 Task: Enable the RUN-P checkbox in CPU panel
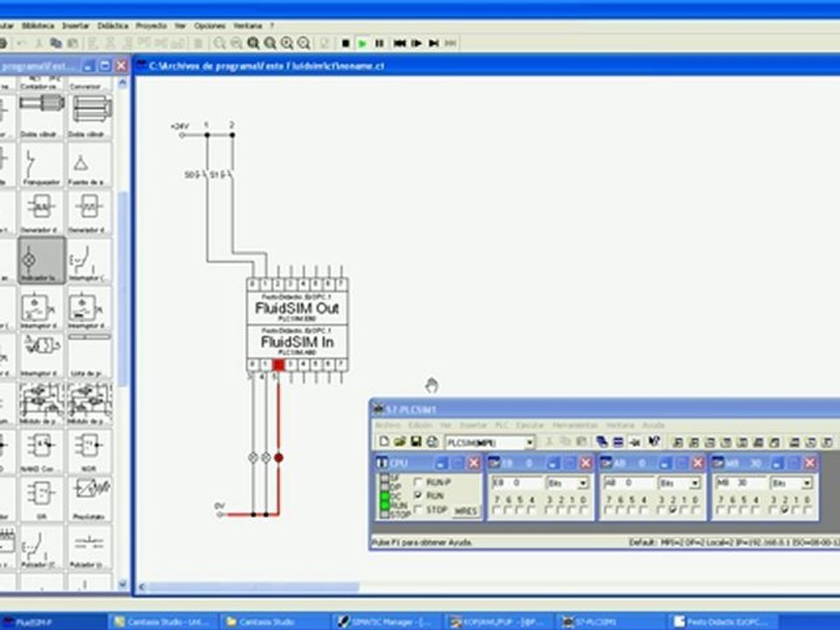(x=418, y=481)
